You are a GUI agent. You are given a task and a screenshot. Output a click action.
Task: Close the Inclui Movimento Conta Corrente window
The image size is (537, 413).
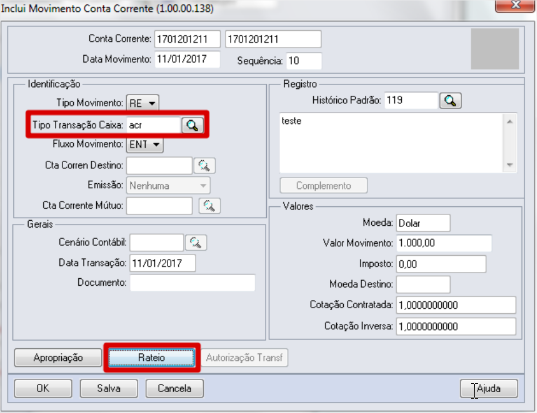[x=515, y=5]
